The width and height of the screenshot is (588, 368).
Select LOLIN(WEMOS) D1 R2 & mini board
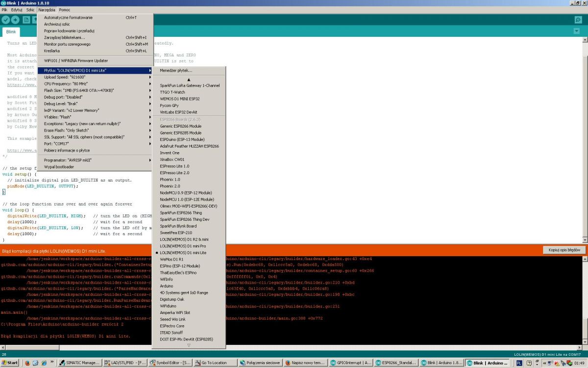coord(189,239)
